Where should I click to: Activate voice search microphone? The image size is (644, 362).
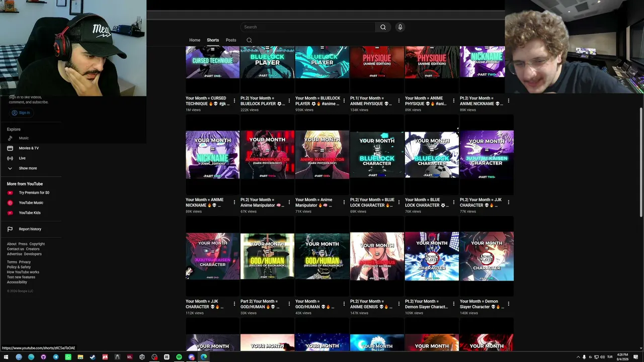pos(400,27)
